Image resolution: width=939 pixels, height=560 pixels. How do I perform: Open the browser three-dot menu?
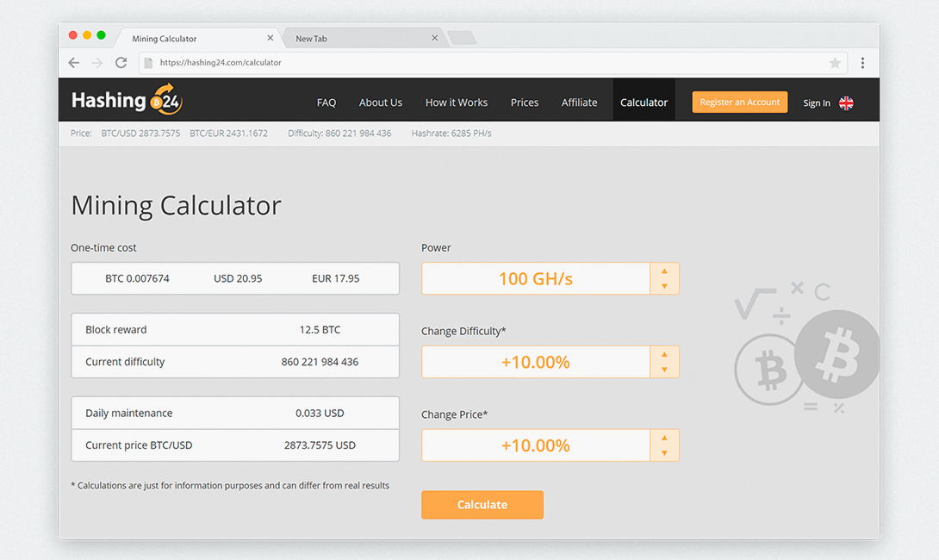coord(862,63)
